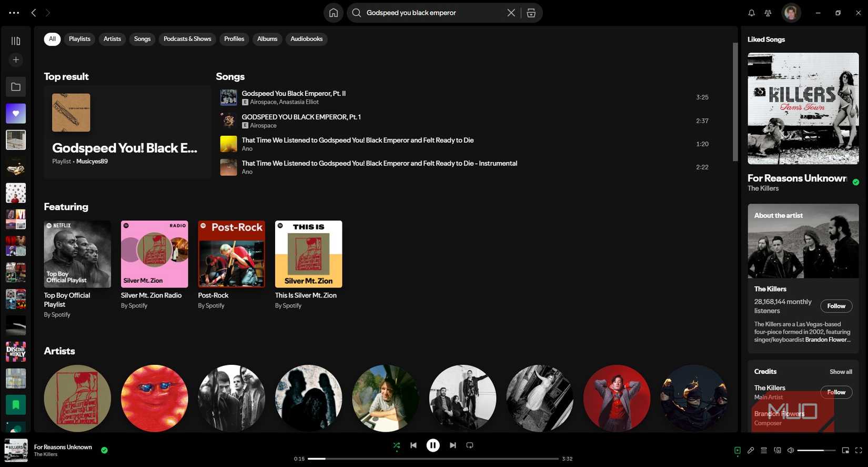
Task: Select the Playlists filter chip
Action: click(x=79, y=39)
